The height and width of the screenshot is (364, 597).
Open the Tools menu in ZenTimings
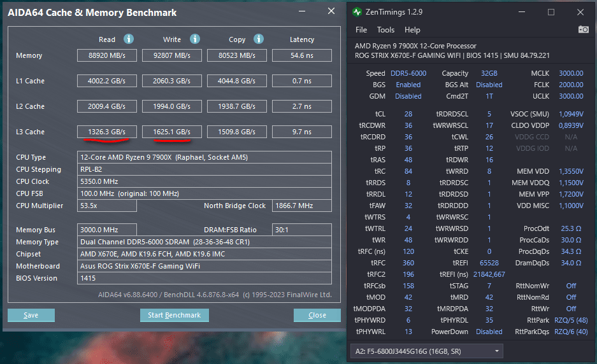click(385, 30)
